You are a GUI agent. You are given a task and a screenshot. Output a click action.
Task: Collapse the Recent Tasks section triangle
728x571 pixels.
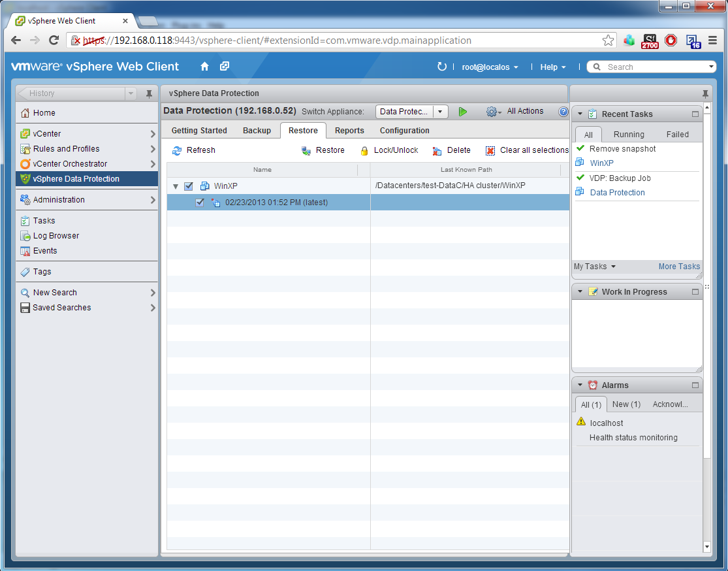(x=580, y=114)
